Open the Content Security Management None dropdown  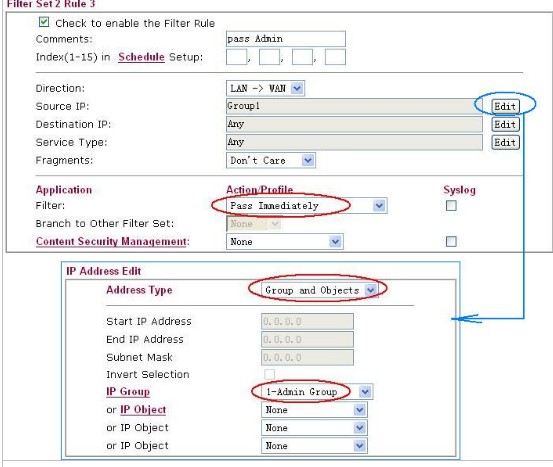pos(284,242)
